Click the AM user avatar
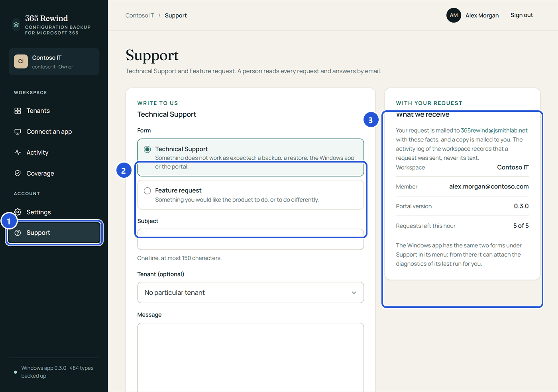558x392 pixels. coord(454,16)
